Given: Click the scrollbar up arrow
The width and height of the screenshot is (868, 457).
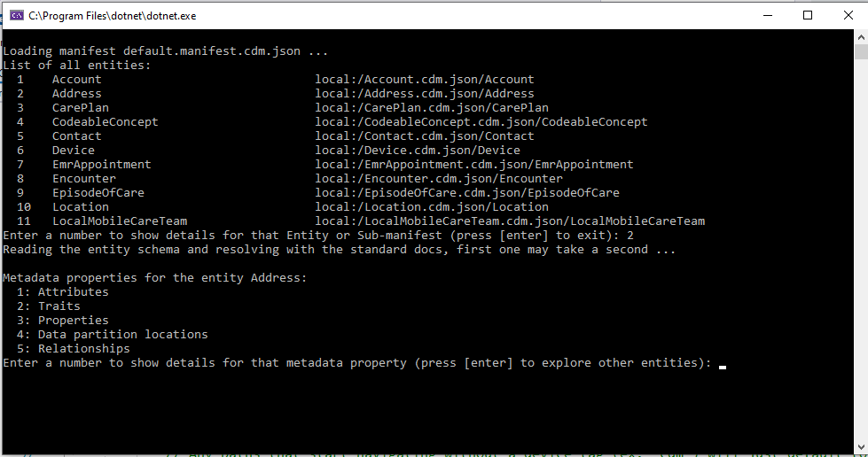Looking at the screenshot, I should click(x=860, y=36).
